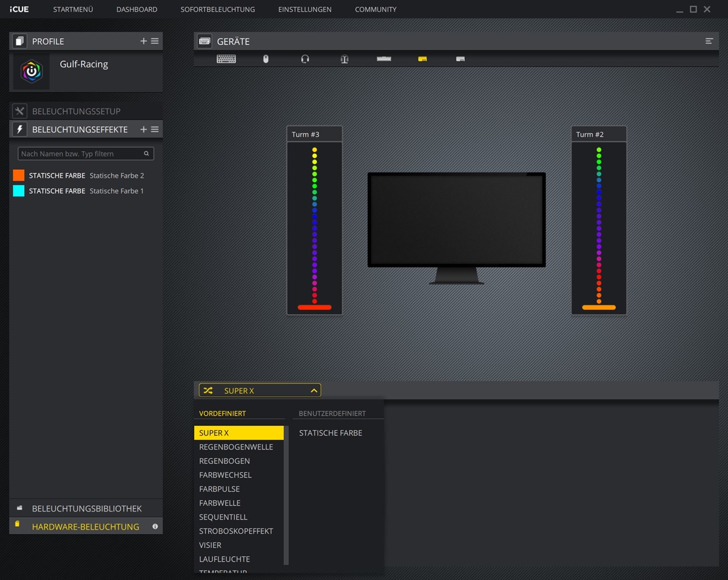Select the last white device icon
The image size is (728, 580).
pyautogui.click(x=460, y=59)
